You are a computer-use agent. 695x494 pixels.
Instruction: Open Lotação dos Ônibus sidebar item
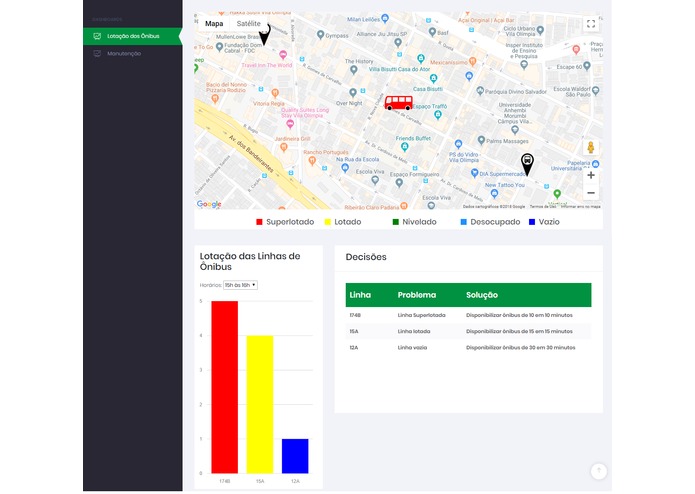(132, 36)
